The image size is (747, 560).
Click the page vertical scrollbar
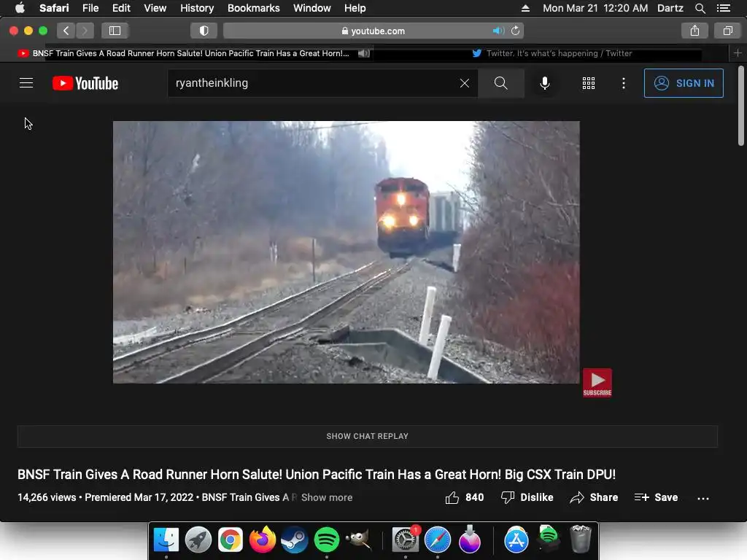click(741, 106)
